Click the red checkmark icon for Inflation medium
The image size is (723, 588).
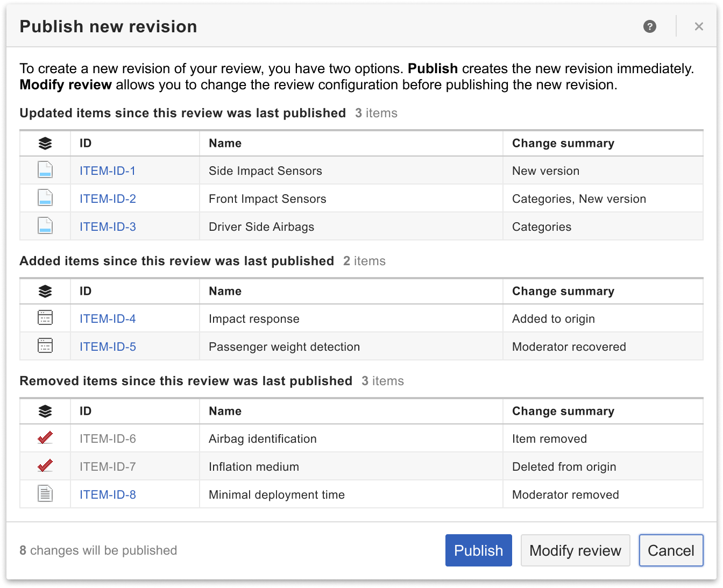click(x=45, y=466)
